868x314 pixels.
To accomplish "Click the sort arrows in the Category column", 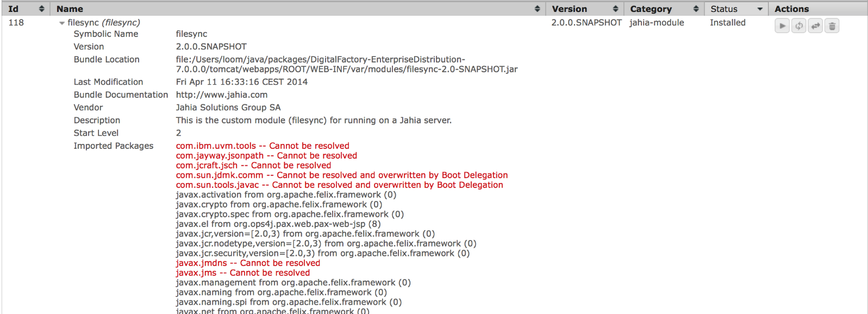I will point(696,9).
